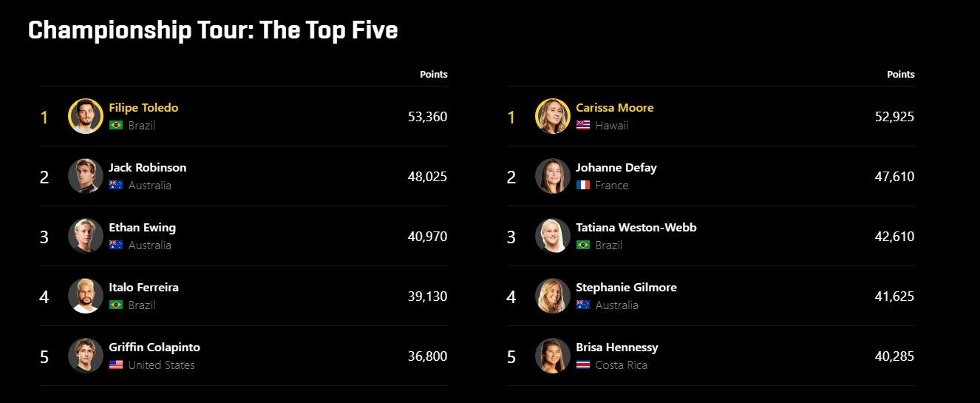Open the Carissa Moore name link
The width and height of the screenshot is (980, 403).
tap(614, 108)
